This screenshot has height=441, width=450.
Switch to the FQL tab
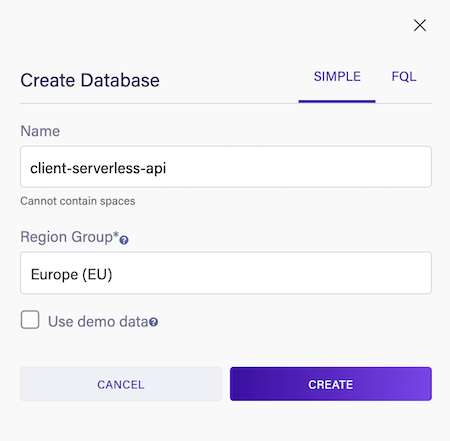(404, 77)
